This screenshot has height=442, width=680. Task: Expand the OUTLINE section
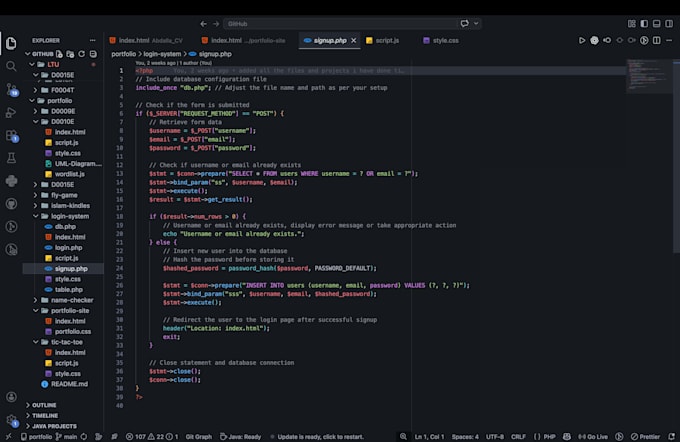point(63,405)
